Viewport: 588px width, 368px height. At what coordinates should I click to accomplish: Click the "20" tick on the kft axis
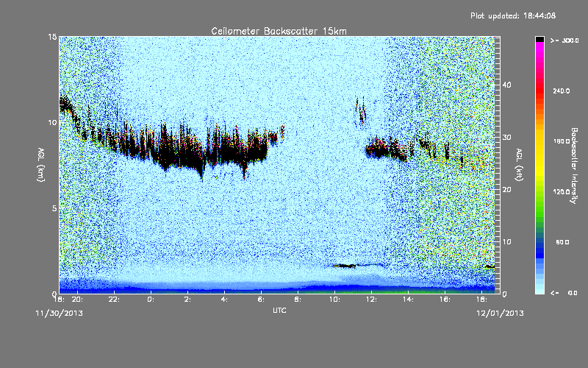pyautogui.click(x=506, y=190)
